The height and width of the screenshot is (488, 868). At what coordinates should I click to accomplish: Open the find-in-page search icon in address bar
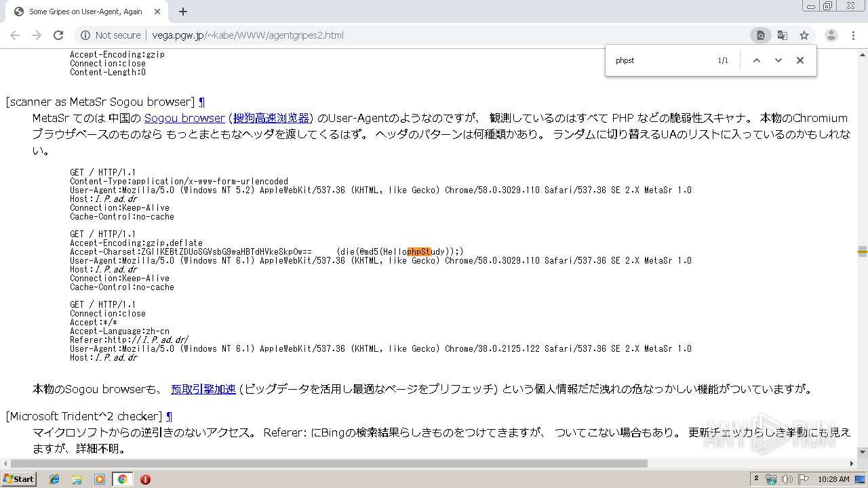(x=761, y=35)
